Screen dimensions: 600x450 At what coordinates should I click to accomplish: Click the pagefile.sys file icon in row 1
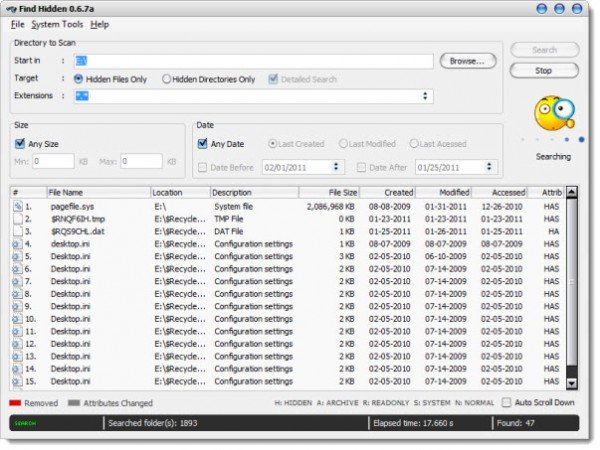(x=18, y=206)
